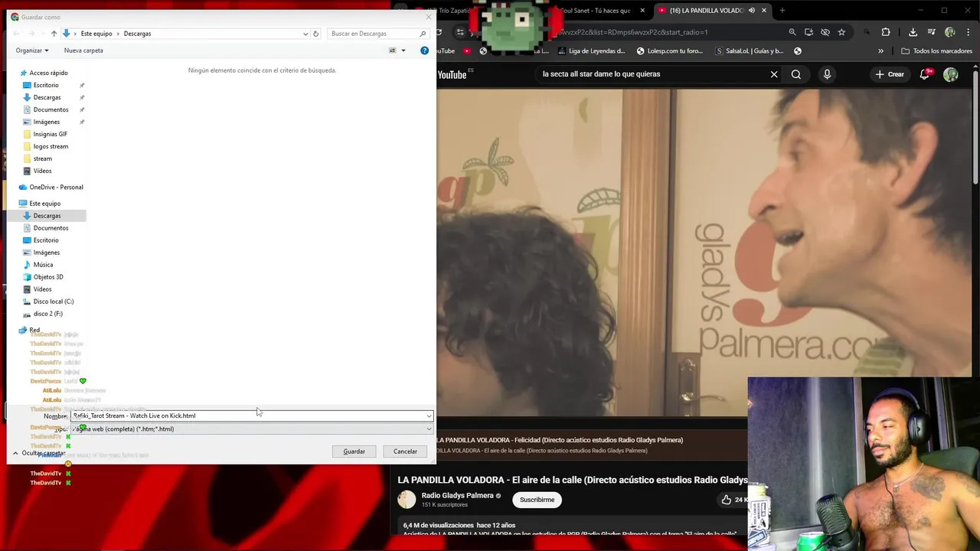This screenshot has height=551, width=980.
Task: Click Guardar to save the page
Action: [x=354, y=452]
